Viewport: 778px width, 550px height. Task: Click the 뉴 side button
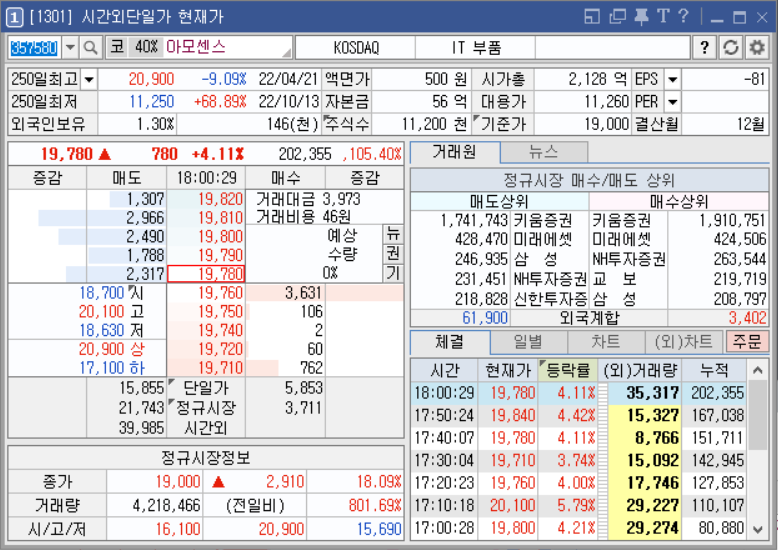point(393,234)
